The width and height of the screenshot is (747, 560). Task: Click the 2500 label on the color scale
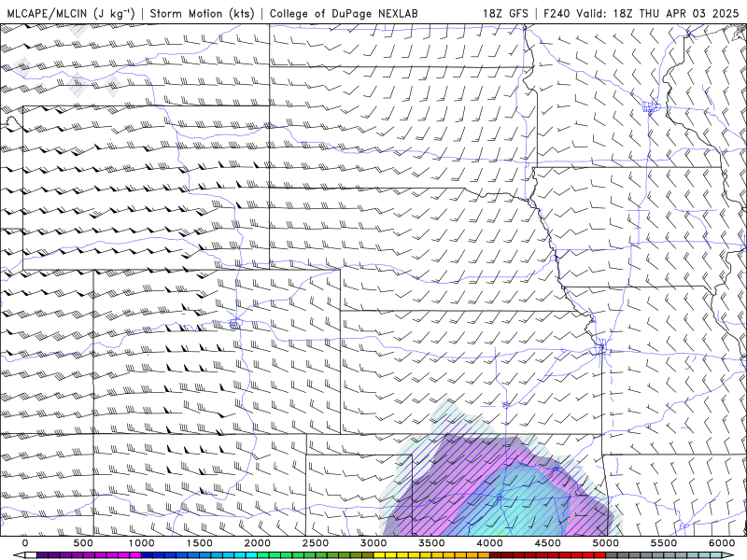pos(316,543)
